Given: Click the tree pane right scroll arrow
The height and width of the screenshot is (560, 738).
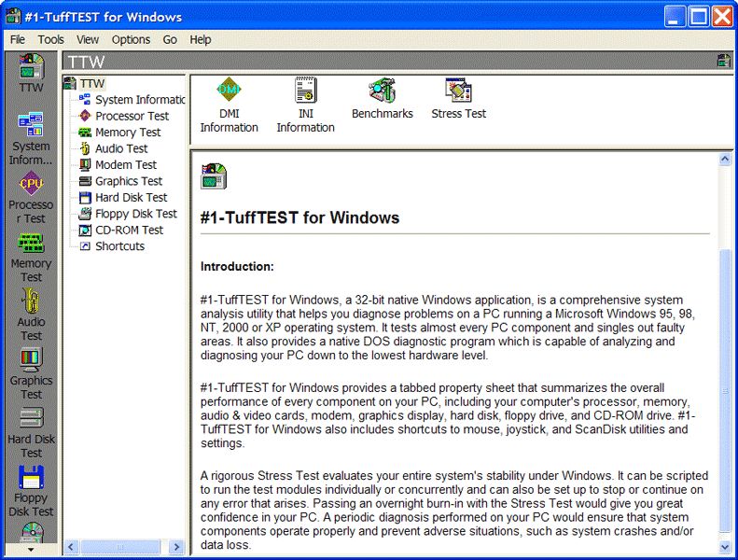Looking at the screenshot, I should tap(176, 547).
